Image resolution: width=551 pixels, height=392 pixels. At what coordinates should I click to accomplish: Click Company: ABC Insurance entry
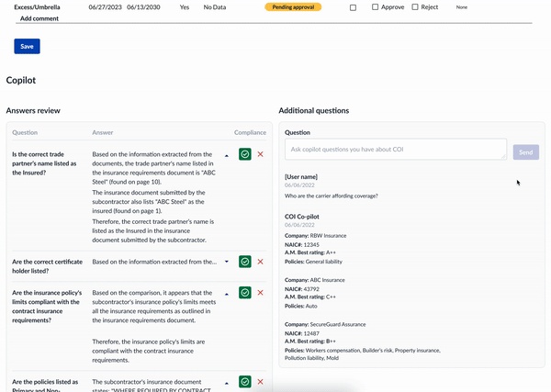[314, 280]
